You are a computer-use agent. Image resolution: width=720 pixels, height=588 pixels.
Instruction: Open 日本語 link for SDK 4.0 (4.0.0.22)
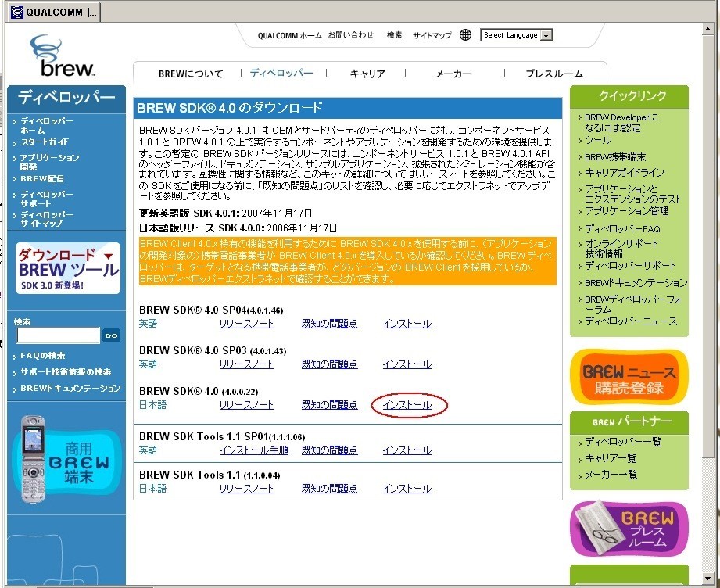(x=152, y=405)
